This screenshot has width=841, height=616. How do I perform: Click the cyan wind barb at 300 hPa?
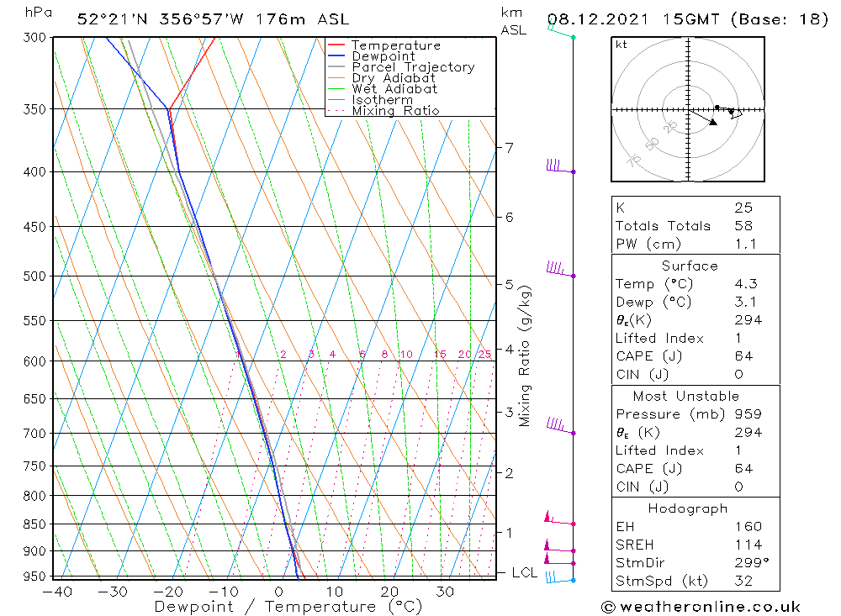(560, 31)
